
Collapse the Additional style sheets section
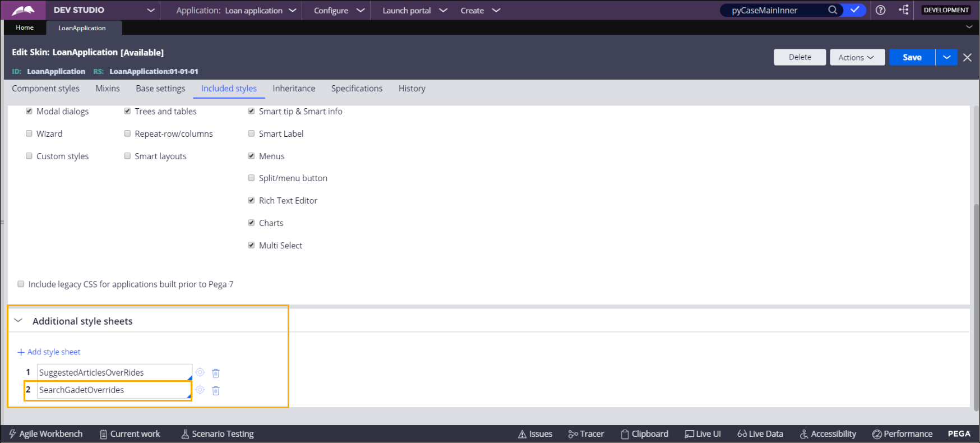click(19, 321)
